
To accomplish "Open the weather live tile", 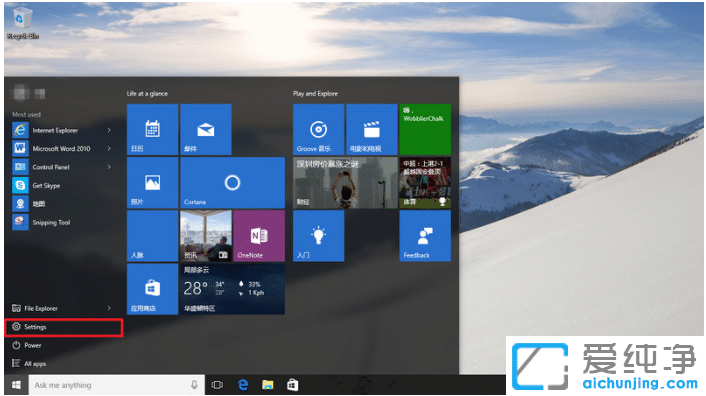I will 232,289.
